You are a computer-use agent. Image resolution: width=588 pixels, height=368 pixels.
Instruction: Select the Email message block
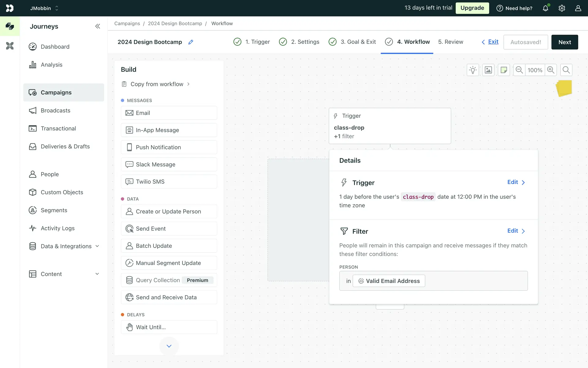pyautogui.click(x=169, y=113)
